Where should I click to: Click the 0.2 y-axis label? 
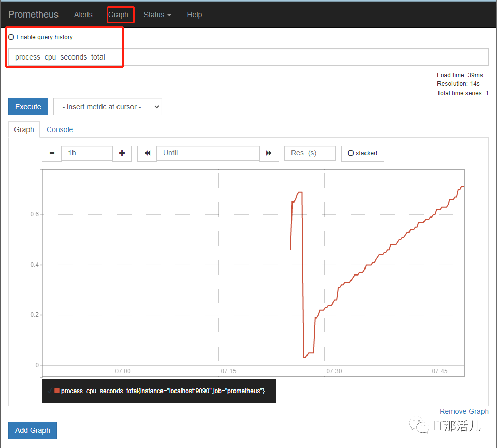[35, 314]
